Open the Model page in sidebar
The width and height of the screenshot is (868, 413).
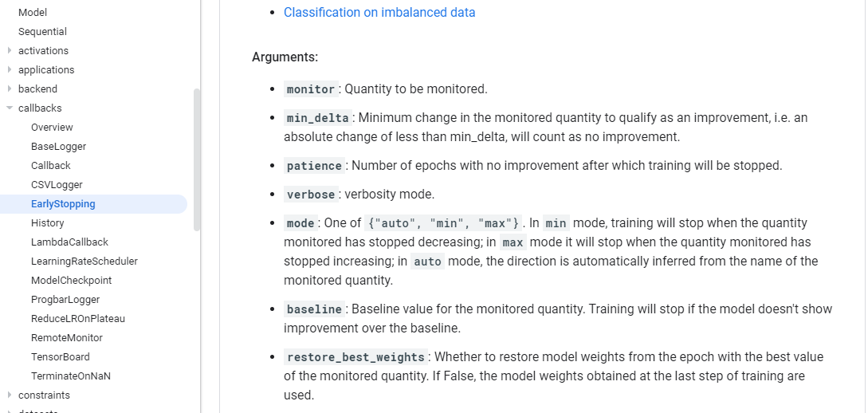[33, 13]
